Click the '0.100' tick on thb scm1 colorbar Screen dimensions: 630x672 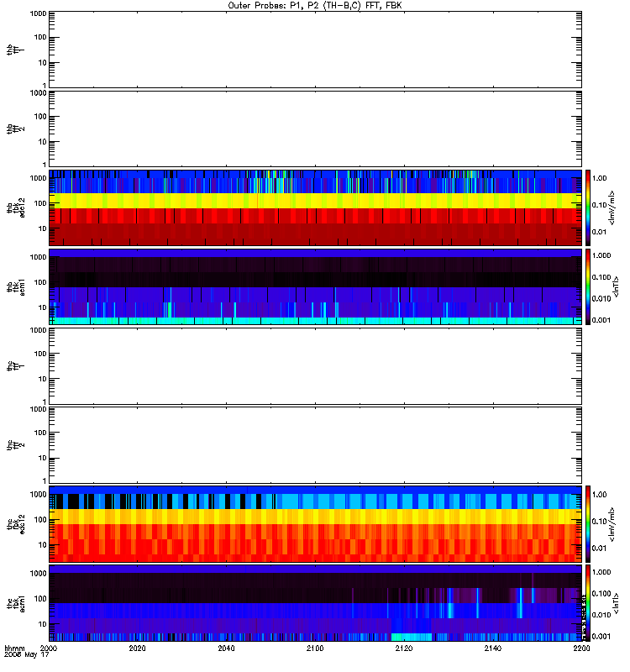tap(601, 277)
